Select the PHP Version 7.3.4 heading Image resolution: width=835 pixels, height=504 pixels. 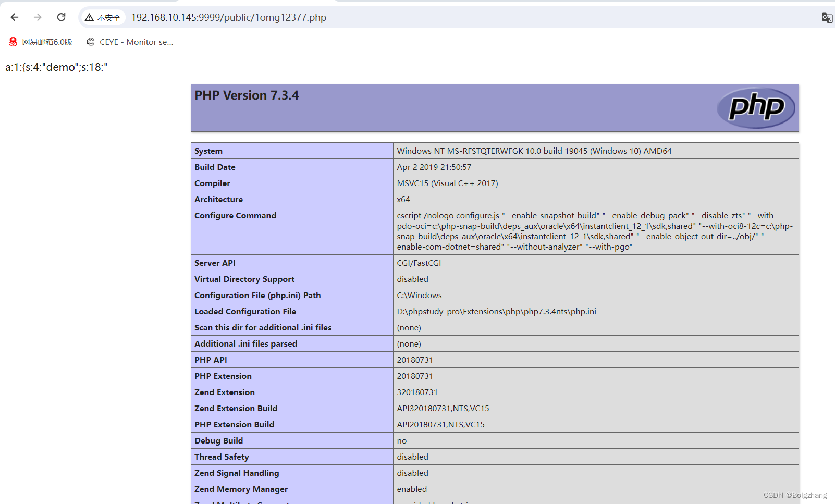click(x=247, y=95)
